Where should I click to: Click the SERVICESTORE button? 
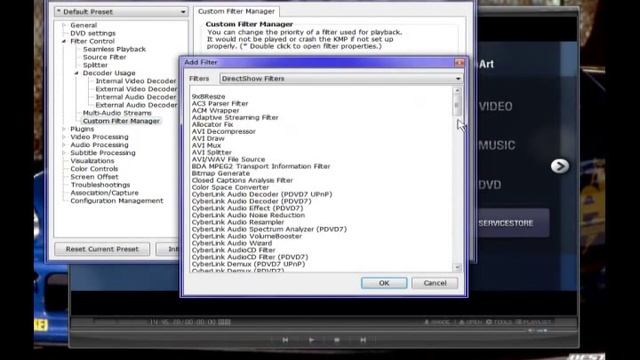click(x=513, y=223)
